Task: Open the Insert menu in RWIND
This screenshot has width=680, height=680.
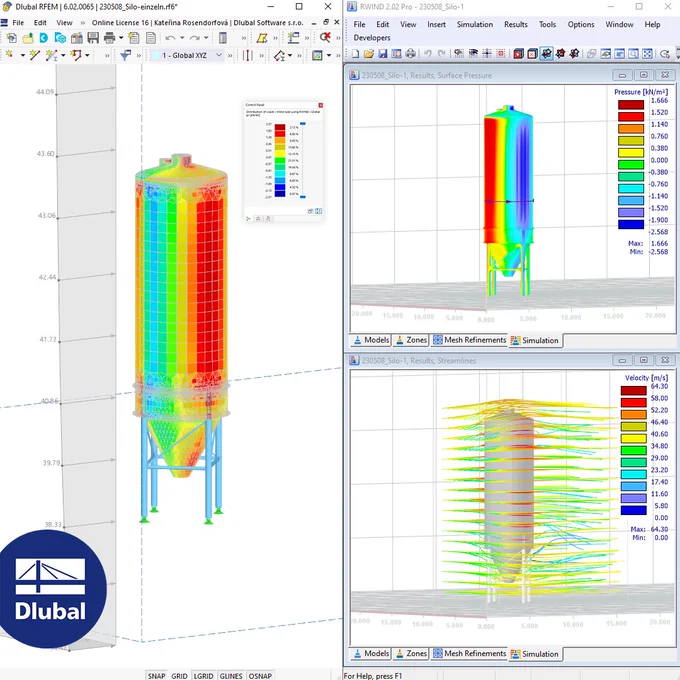Action: pyautogui.click(x=436, y=24)
